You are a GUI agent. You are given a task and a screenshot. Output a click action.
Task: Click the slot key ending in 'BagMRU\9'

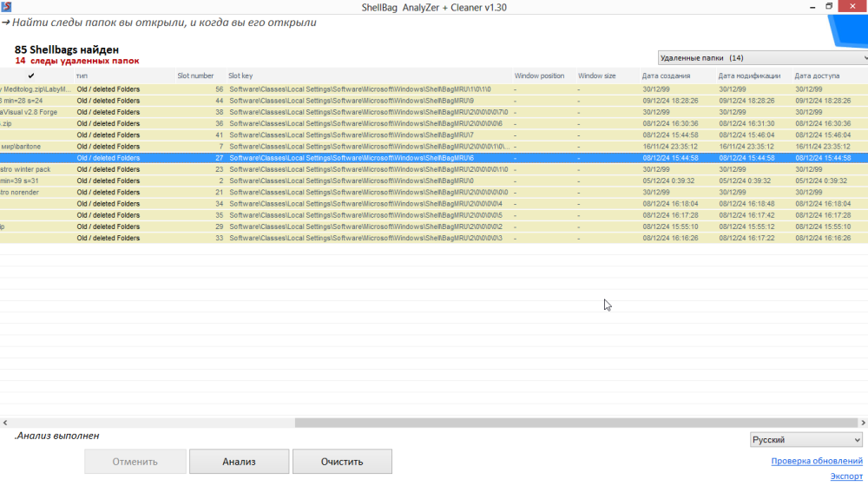[x=352, y=101]
